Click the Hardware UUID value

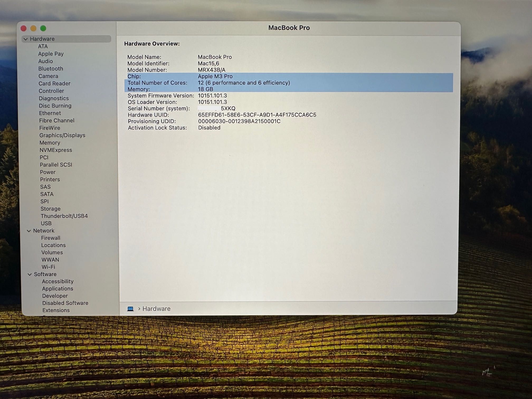coord(257,115)
